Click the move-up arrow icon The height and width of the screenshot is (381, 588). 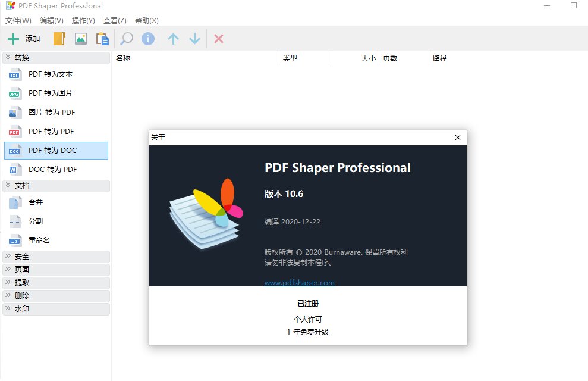172,38
